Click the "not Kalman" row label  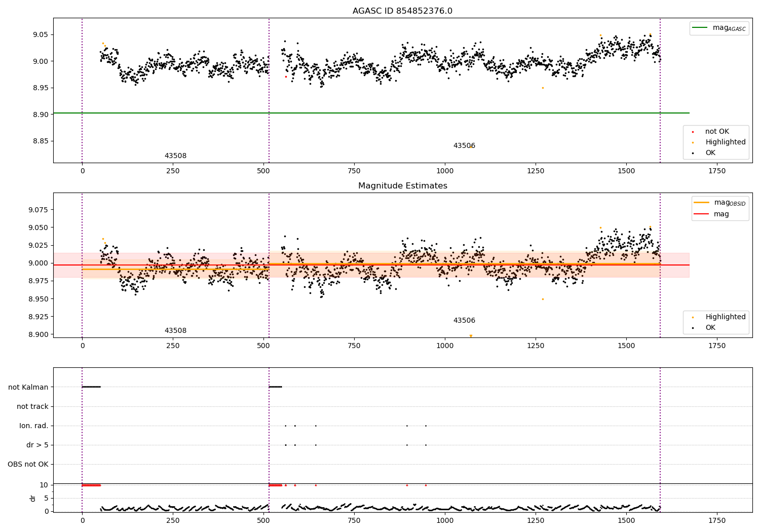point(28,387)
